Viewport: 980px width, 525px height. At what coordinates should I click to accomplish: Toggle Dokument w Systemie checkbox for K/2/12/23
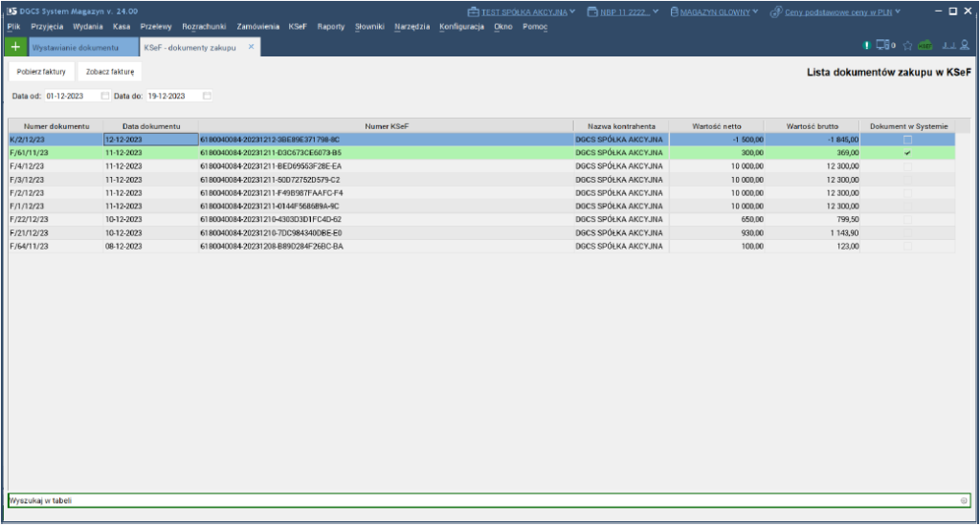[x=907, y=140]
